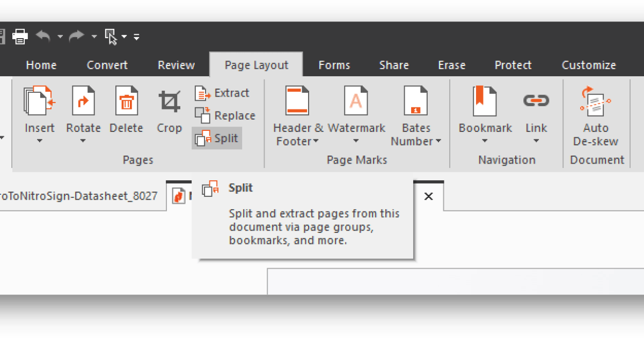Open the Undo history dropdown arrow
The width and height of the screenshot is (644, 338).
point(60,36)
